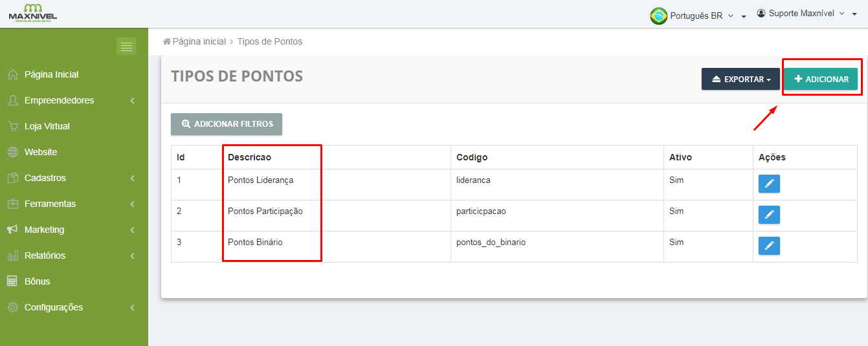Go to Página inicial breadcrumb link
Image resolution: width=868 pixels, height=346 pixels.
pyautogui.click(x=199, y=41)
